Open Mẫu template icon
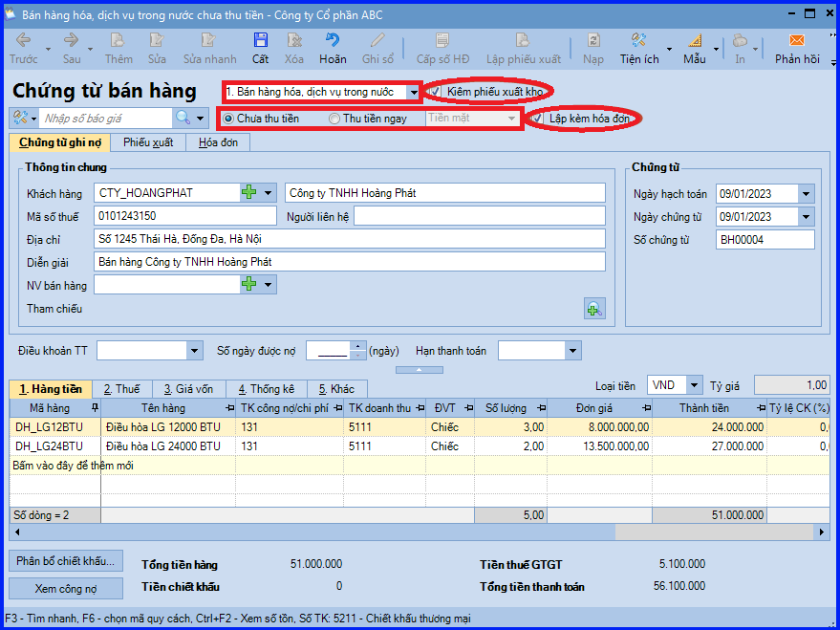Screen dimensions: 840x630 click(695, 41)
